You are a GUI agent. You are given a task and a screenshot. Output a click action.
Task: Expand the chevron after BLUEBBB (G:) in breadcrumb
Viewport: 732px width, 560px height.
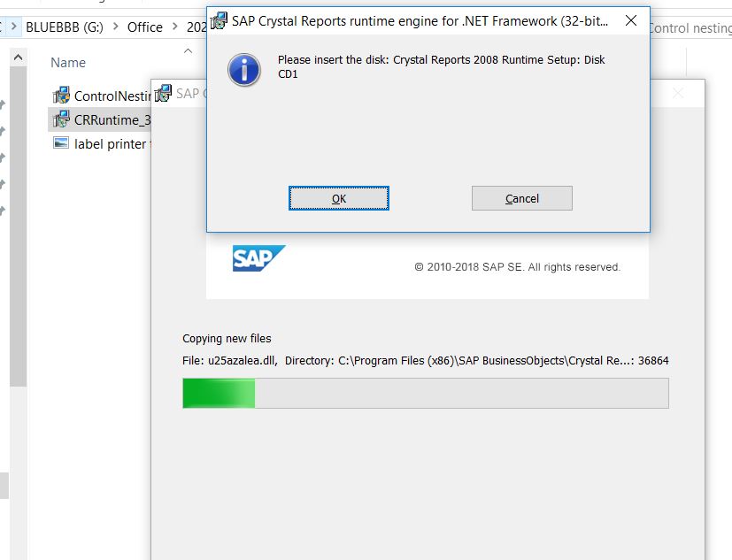click(115, 27)
